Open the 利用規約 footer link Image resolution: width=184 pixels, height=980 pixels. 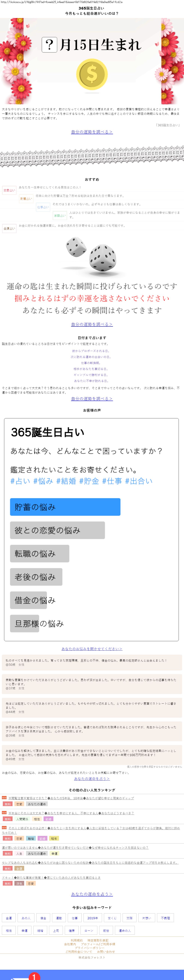76,940
